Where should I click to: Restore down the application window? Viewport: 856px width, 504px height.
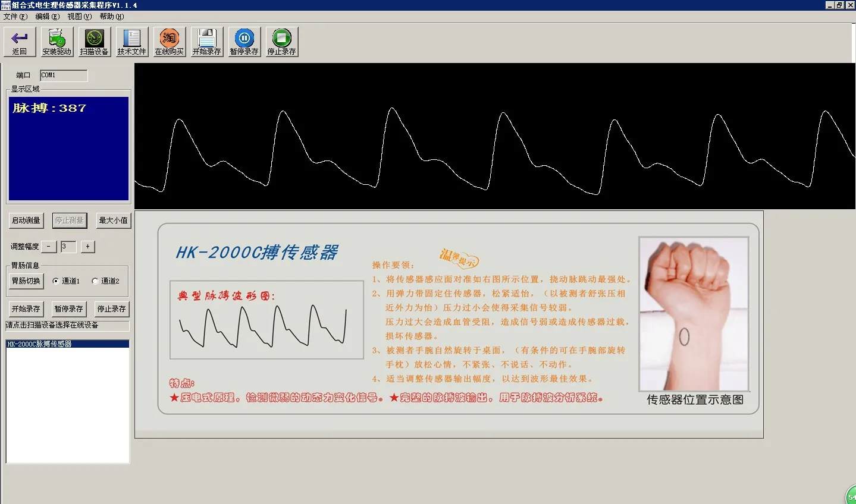pos(840,5)
